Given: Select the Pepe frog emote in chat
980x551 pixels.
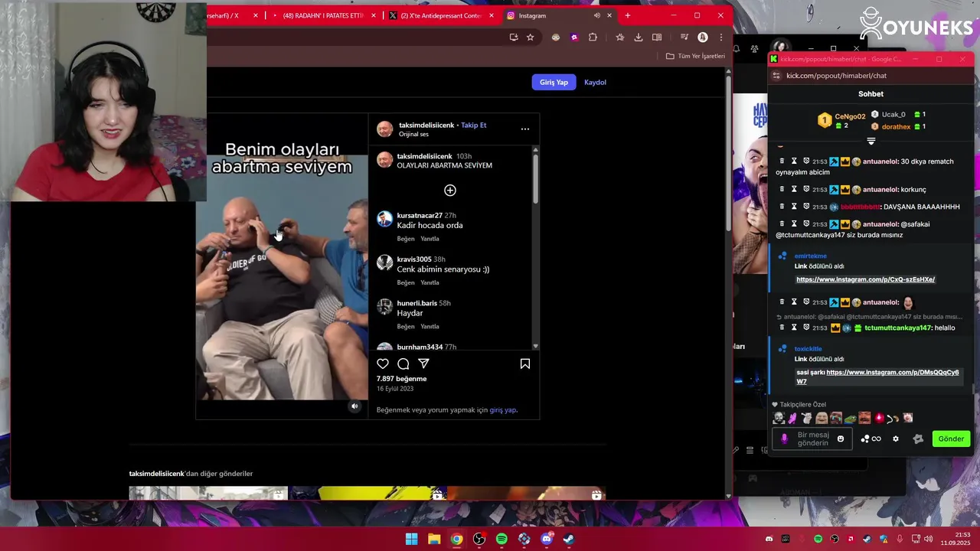Looking at the screenshot, I should pyautogui.click(x=851, y=419).
